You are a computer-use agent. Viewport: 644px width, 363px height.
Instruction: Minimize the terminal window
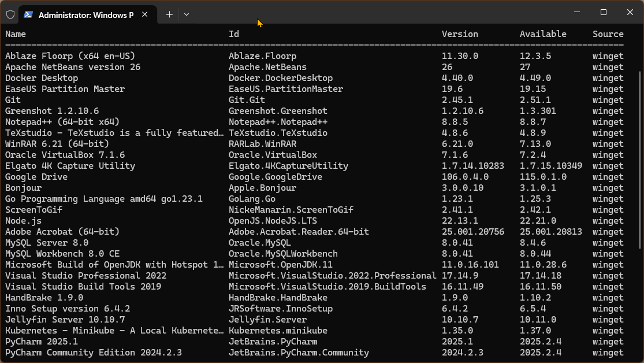click(x=577, y=12)
